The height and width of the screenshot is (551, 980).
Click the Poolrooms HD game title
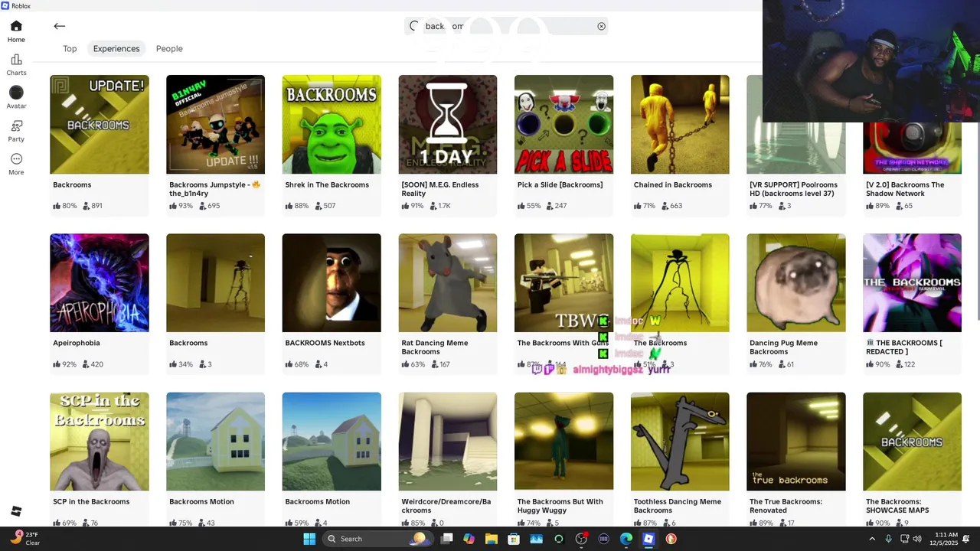tap(793, 189)
